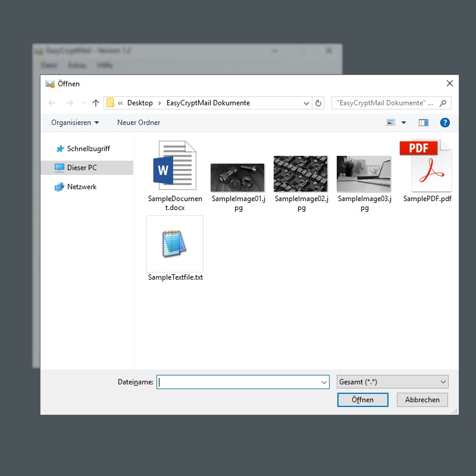
Task: Select SampleTextfile.txt notepad icon
Action: coord(174,244)
